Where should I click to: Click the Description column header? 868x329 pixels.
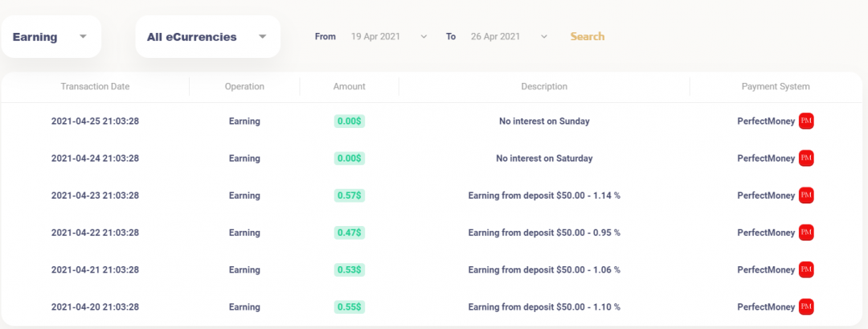[544, 87]
